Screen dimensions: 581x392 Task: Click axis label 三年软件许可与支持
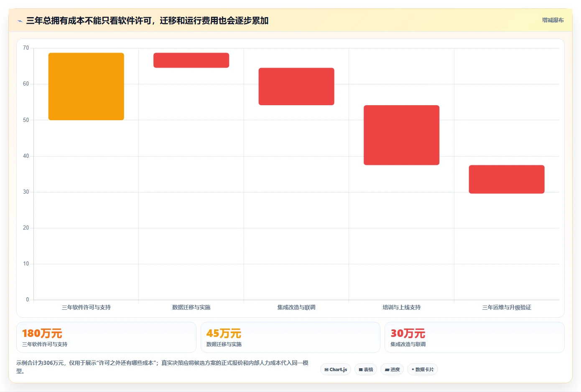click(x=86, y=307)
